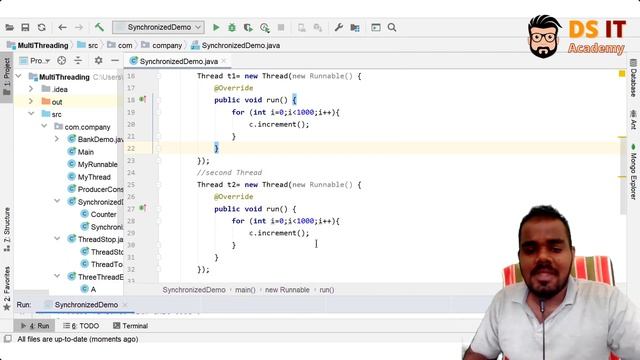Viewport: 640px width, 360px height.
Task: Search everywhere with the magnifier icon
Action: (x=392, y=27)
